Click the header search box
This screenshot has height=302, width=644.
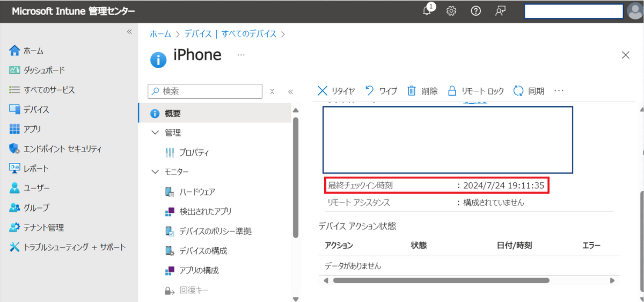(573, 11)
